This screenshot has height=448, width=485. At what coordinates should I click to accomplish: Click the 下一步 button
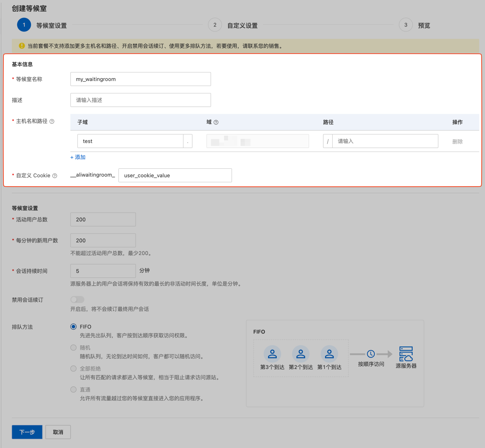(x=27, y=432)
